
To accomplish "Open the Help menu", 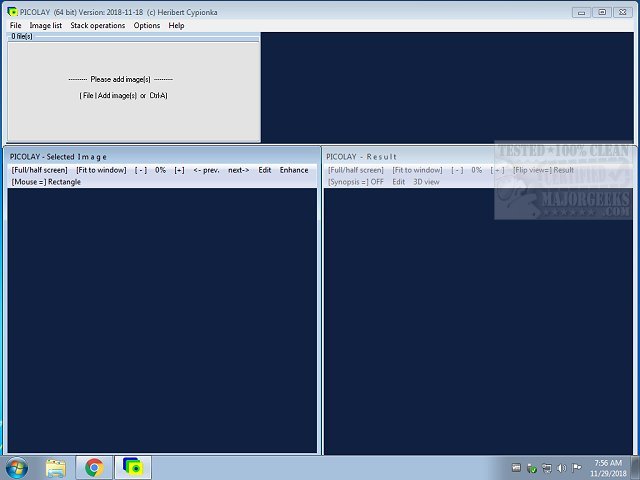I will [177, 25].
